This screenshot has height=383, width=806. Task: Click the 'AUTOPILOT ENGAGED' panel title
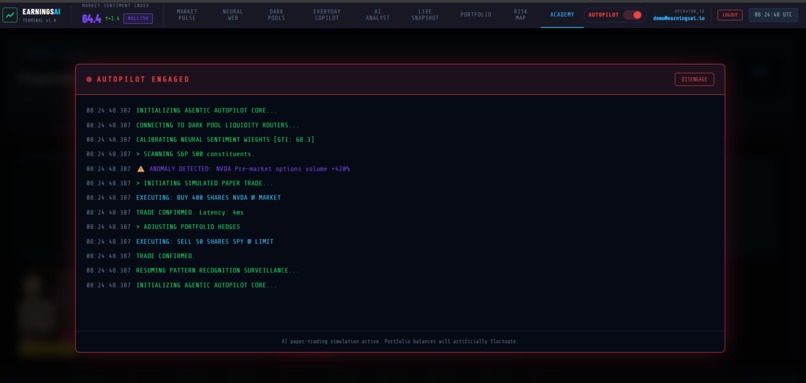point(143,79)
